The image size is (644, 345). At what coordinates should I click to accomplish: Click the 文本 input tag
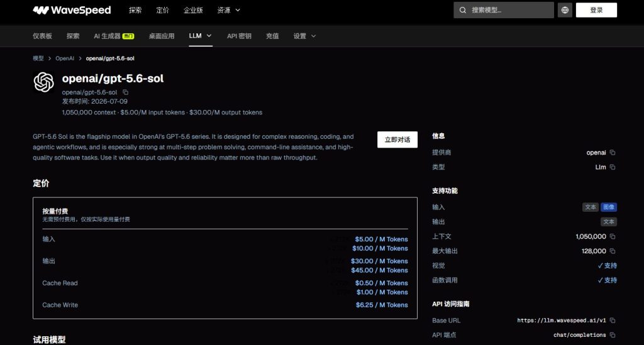pos(590,207)
